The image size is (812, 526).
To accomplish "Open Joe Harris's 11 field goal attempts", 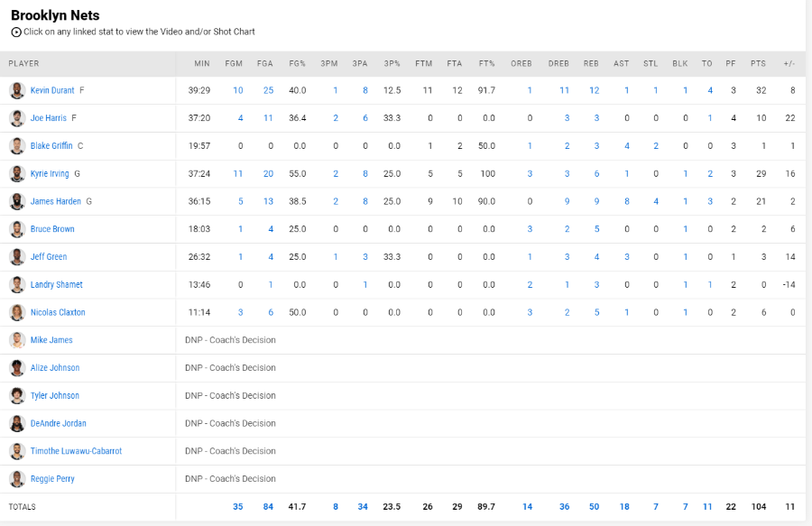I will [268, 118].
